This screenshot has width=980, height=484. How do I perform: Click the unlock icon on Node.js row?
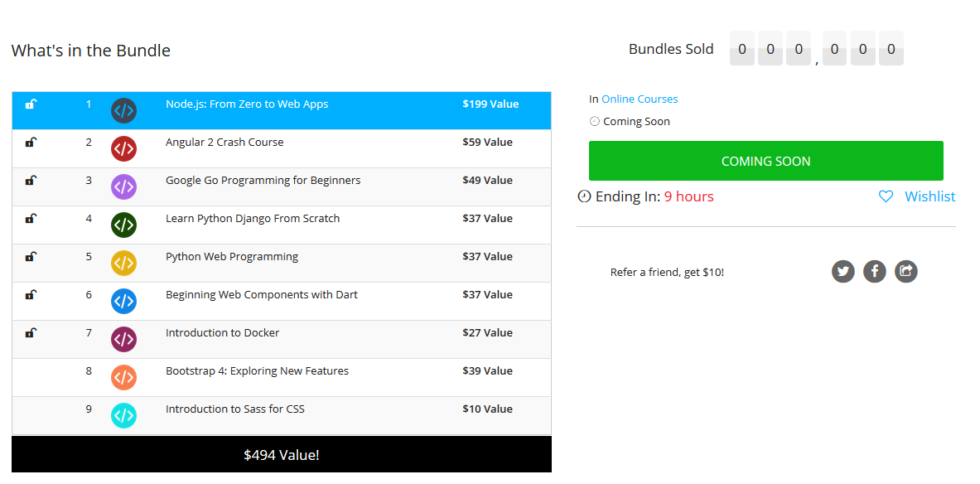point(31,104)
